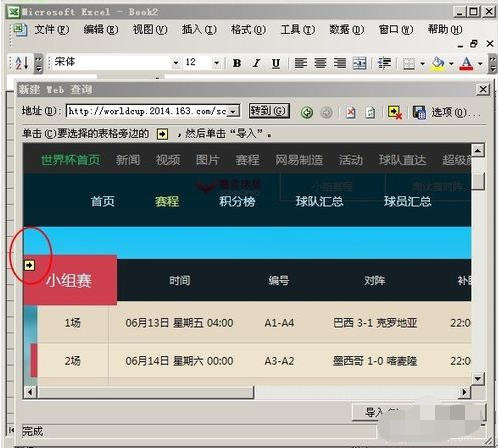The height and width of the screenshot is (448, 498).
Task: Click the 世界杯首页 link
Action: [70, 160]
